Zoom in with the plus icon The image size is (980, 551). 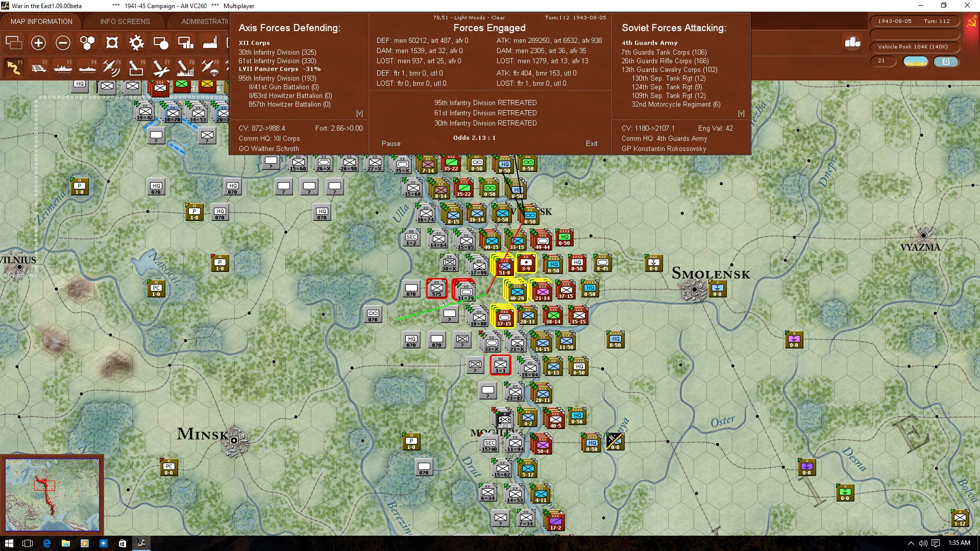pos(38,43)
